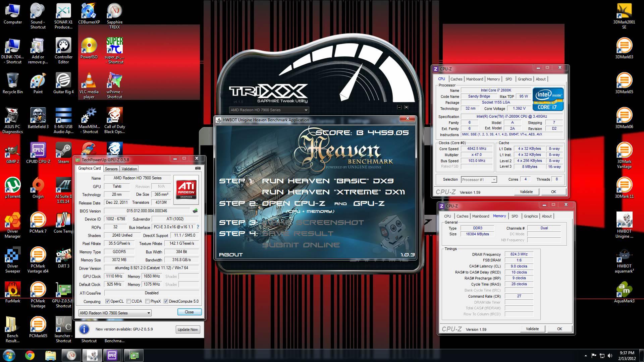Run Heaven "Xtreme" DX11 benchmark
This screenshot has width=644, height=362.
[333, 192]
